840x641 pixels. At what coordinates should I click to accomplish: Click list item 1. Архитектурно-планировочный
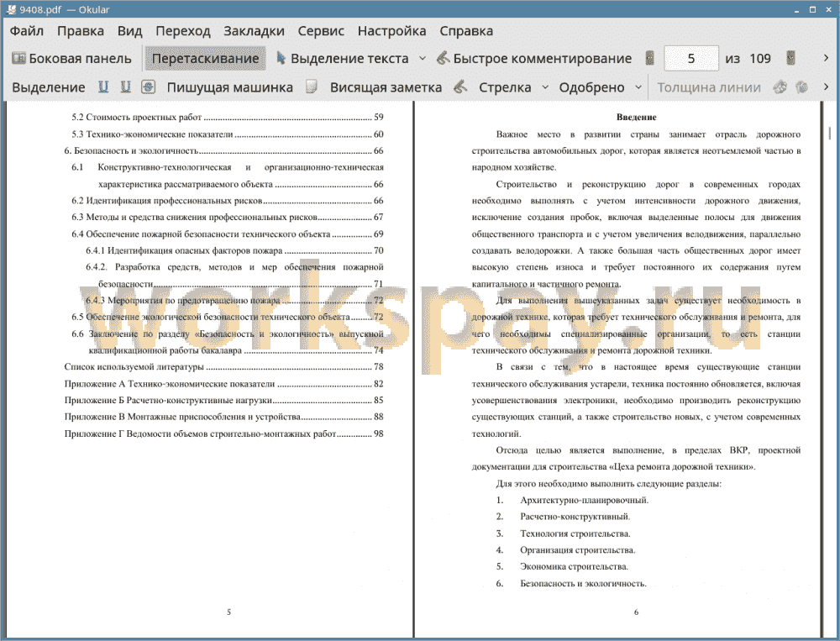(x=572, y=500)
